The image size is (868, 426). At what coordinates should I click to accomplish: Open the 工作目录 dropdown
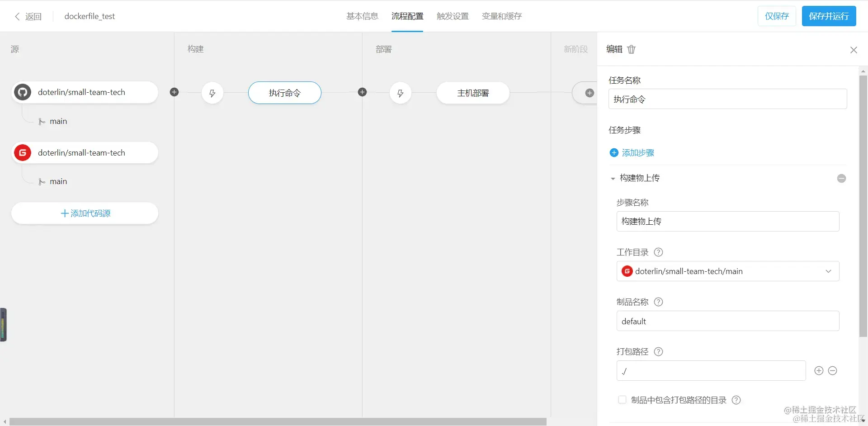click(x=728, y=271)
